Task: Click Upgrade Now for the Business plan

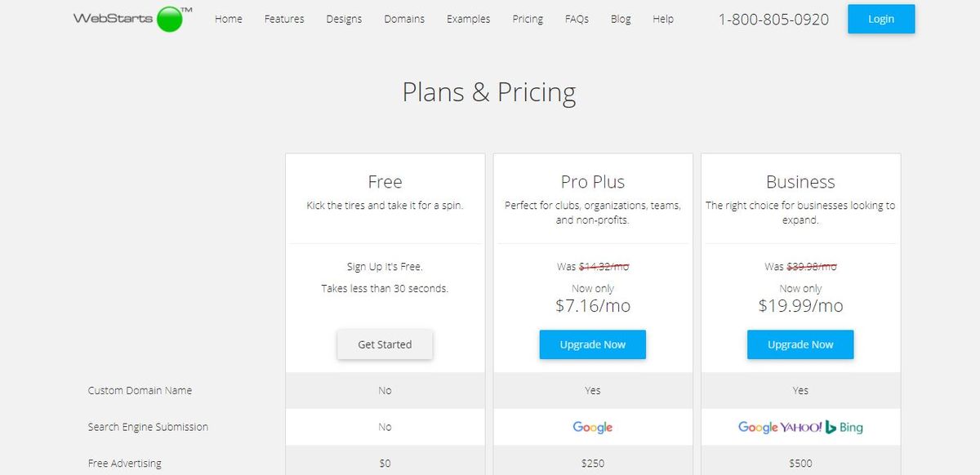Action: tap(800, 344)
